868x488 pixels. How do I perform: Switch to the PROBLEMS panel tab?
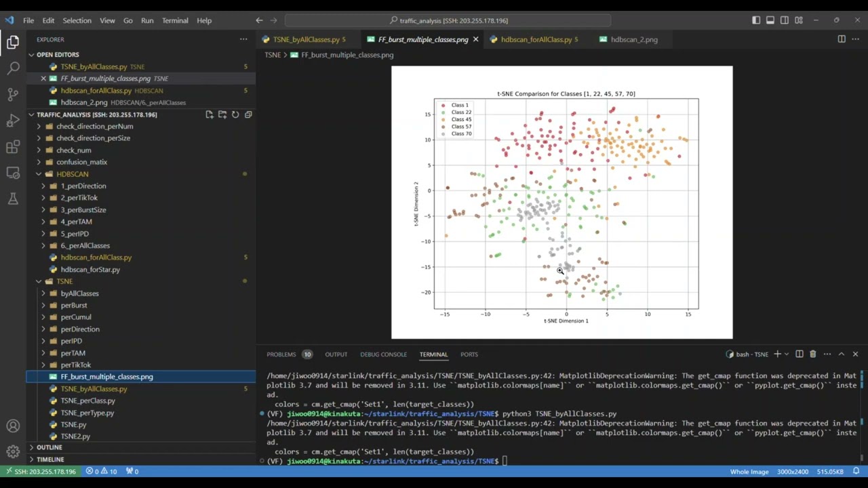289,354
